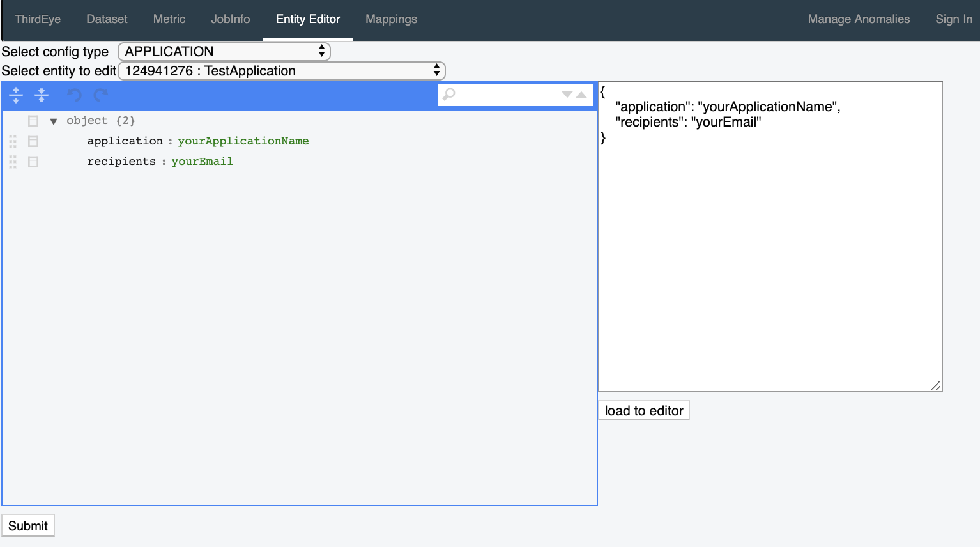Click the recipients field key
Viewport: 980px width, 547px height.
tap(121, 162)
